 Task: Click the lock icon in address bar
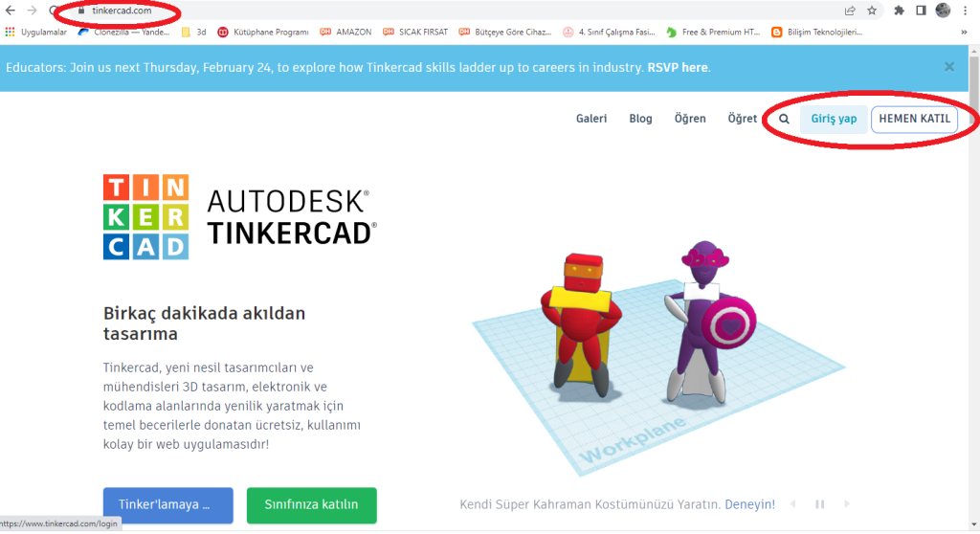point(80,11)
